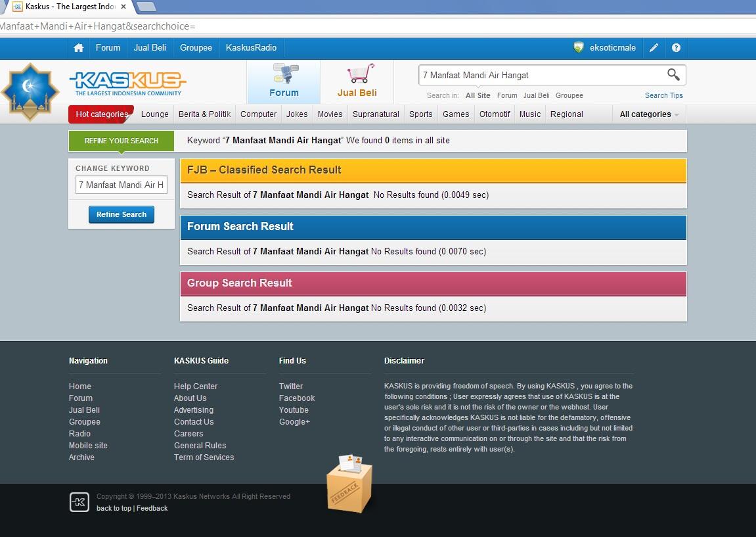Open Groupee in the top bar
Screen dimensions: 756x537
196,48
